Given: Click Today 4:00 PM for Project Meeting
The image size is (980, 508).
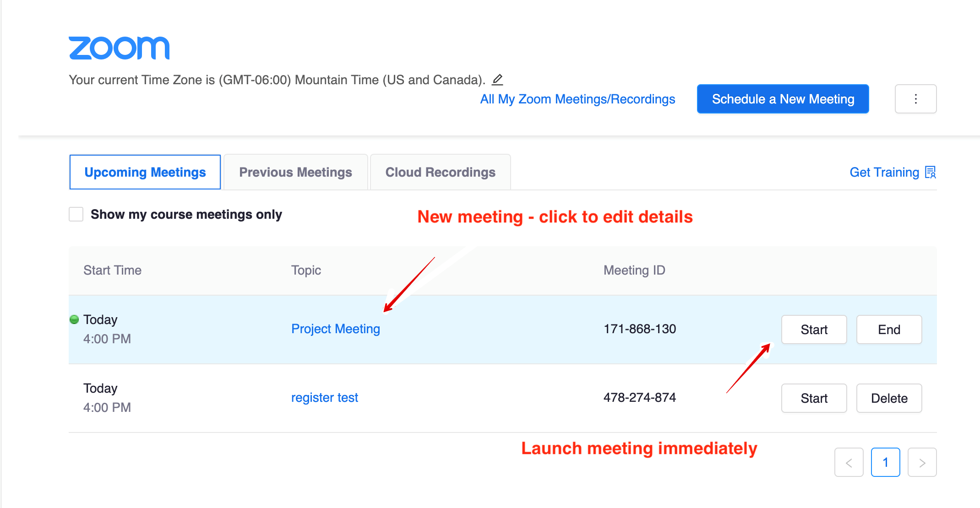Looking at the screenshot, I should pos(107,329).
